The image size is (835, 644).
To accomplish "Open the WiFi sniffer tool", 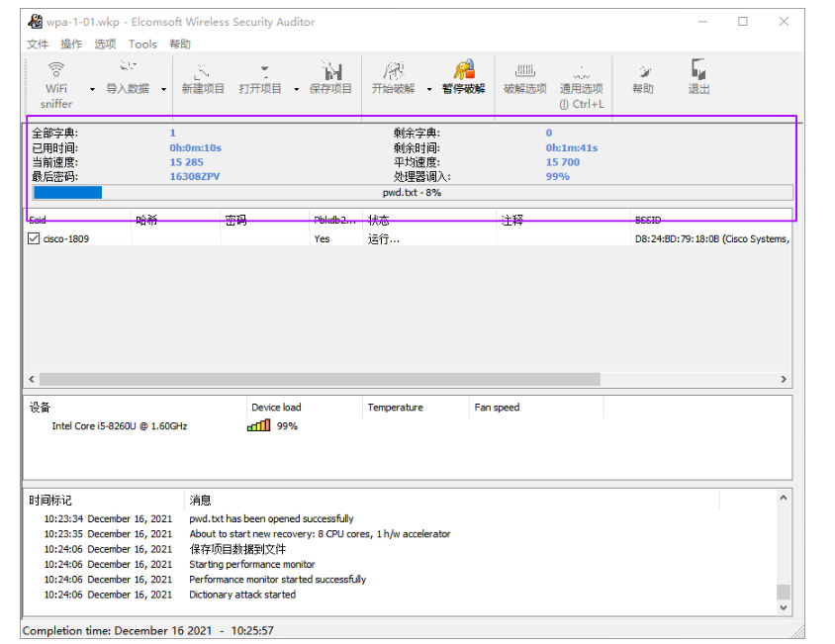I will pyautogui.click(x=56, y=84).
